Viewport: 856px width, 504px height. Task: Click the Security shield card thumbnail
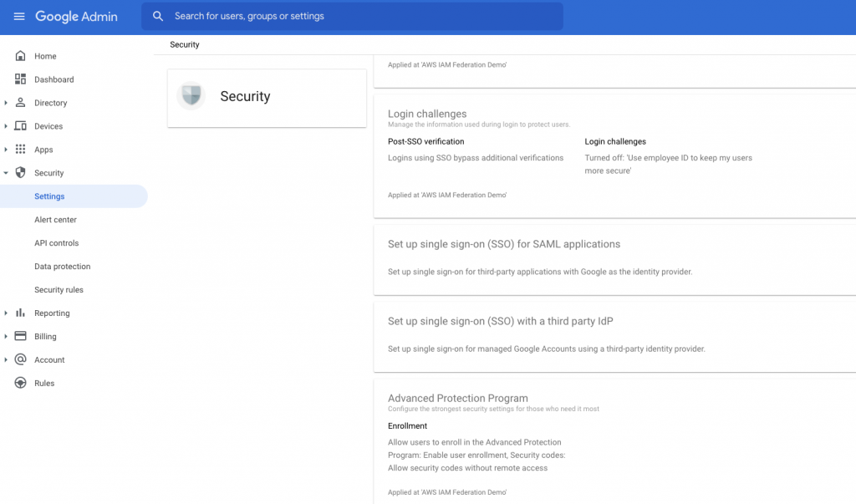[191, 95]
